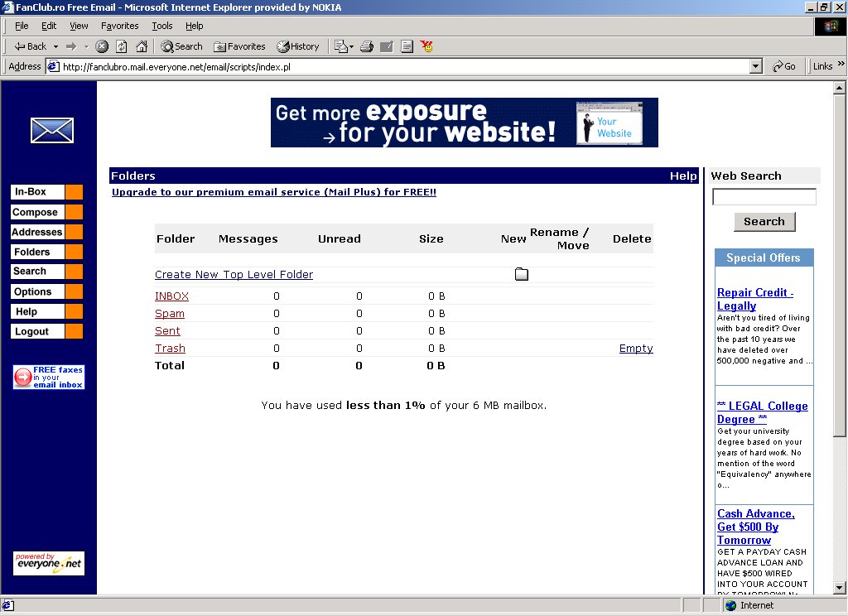
Task: Click the Web Search text field
Action: (x=764, y=197)
